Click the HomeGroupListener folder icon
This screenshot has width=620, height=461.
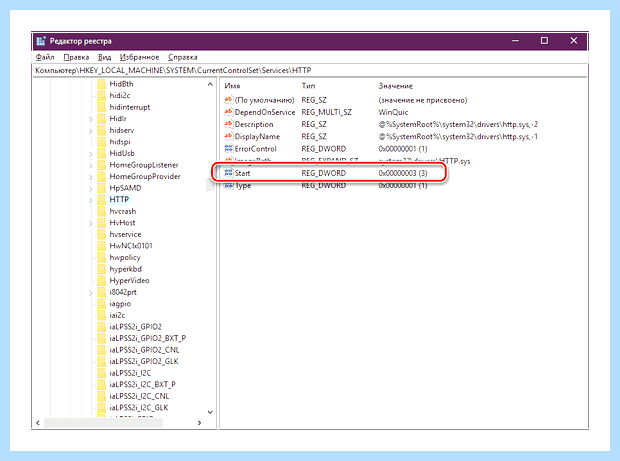(x=102, y=165)
